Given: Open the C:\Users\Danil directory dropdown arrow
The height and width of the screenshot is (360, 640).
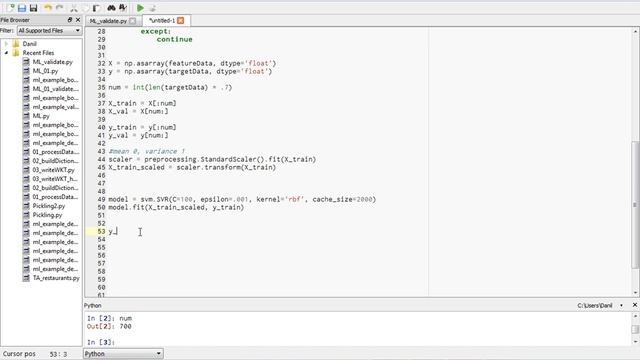Looking at the screenshot, I should pos(622,305).
